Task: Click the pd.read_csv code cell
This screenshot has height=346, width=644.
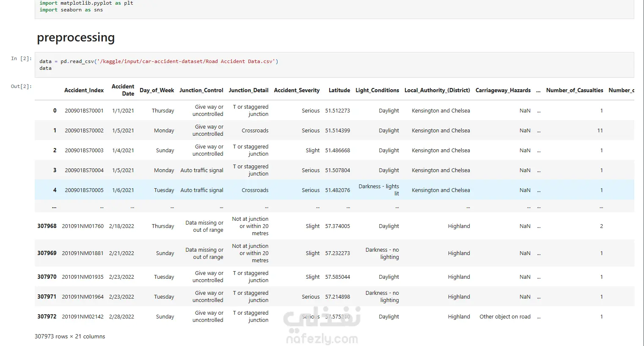Action: 334,65
